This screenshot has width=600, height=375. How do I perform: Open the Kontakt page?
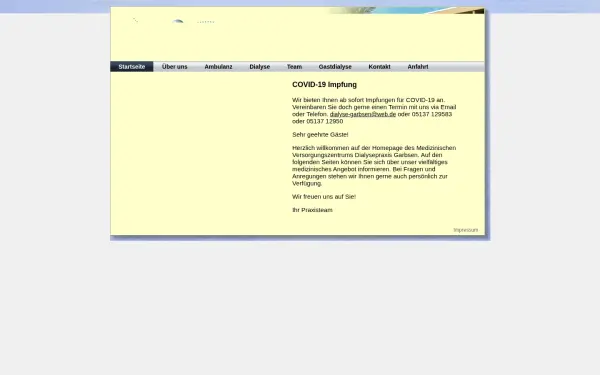click(379, 67)
